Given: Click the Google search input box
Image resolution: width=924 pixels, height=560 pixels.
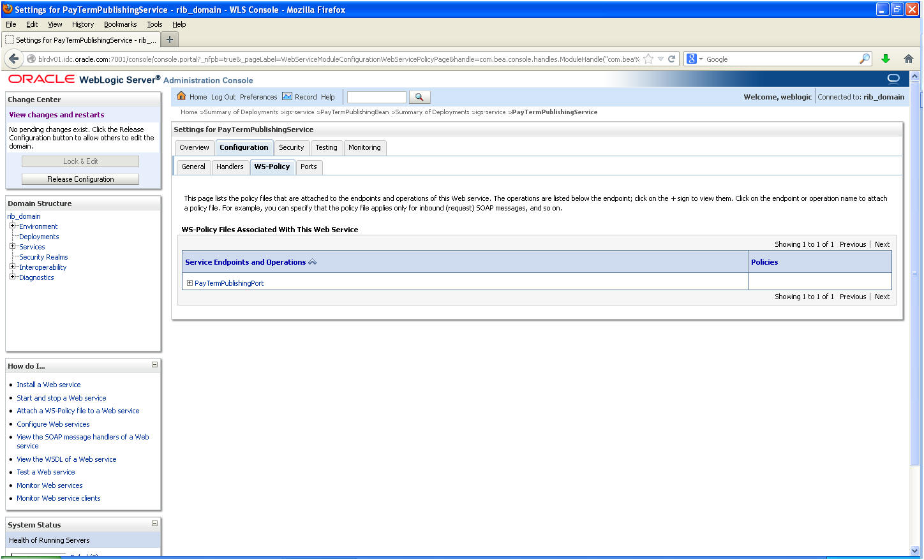Looking at the screenshot, I should click(x=782, y=59).
